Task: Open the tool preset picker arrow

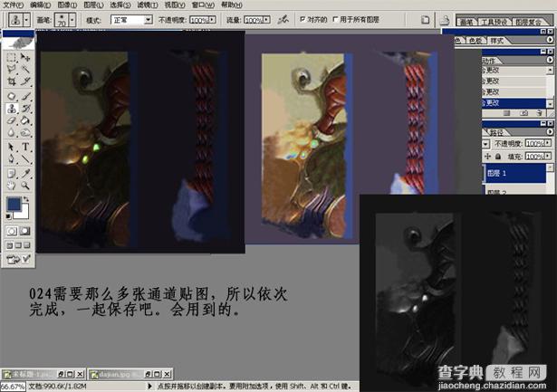Action: coord(26,20)
